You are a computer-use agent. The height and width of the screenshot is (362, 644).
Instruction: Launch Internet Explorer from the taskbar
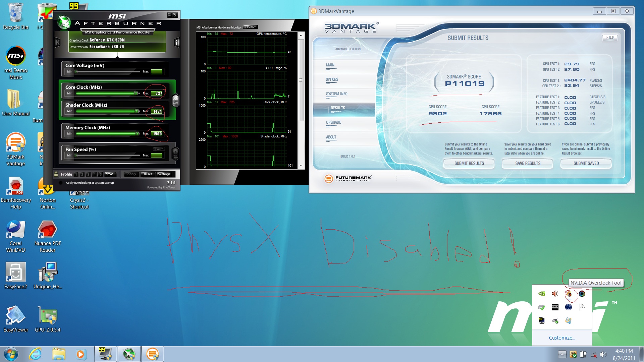coord(35,354)
